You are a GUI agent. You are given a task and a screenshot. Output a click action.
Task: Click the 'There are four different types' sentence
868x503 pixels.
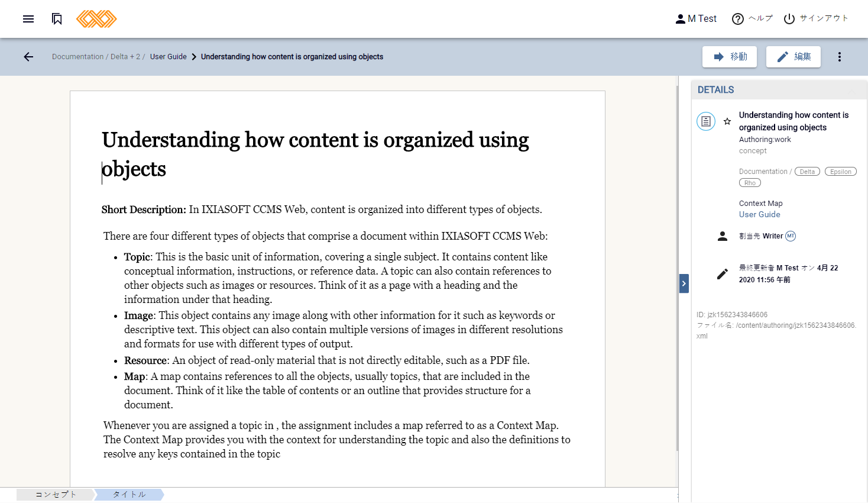pyautogui.click(x=326, y=236)
